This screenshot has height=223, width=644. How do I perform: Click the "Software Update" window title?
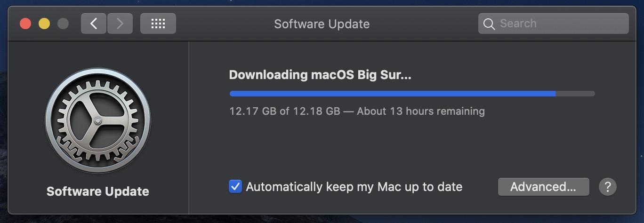click(322, 24)
